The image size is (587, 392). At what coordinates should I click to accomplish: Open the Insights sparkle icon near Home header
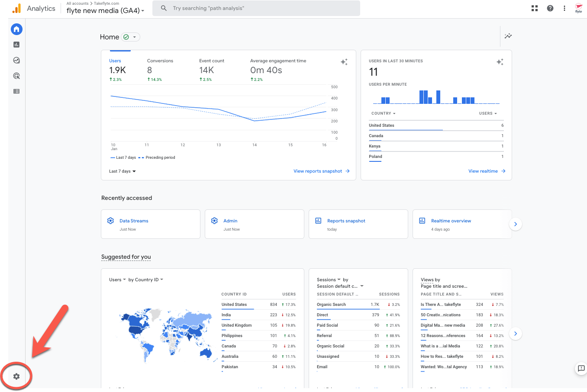click(x=508, y=36)
